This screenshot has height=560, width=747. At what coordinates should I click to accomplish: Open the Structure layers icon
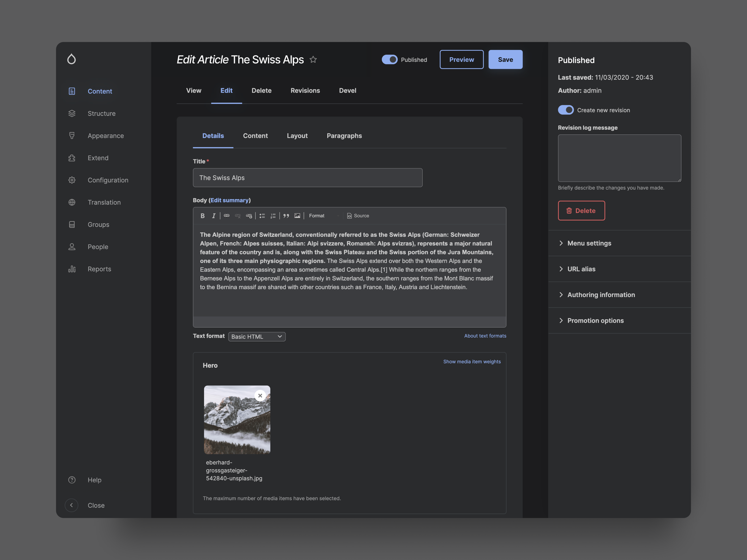tap(72, 113)
